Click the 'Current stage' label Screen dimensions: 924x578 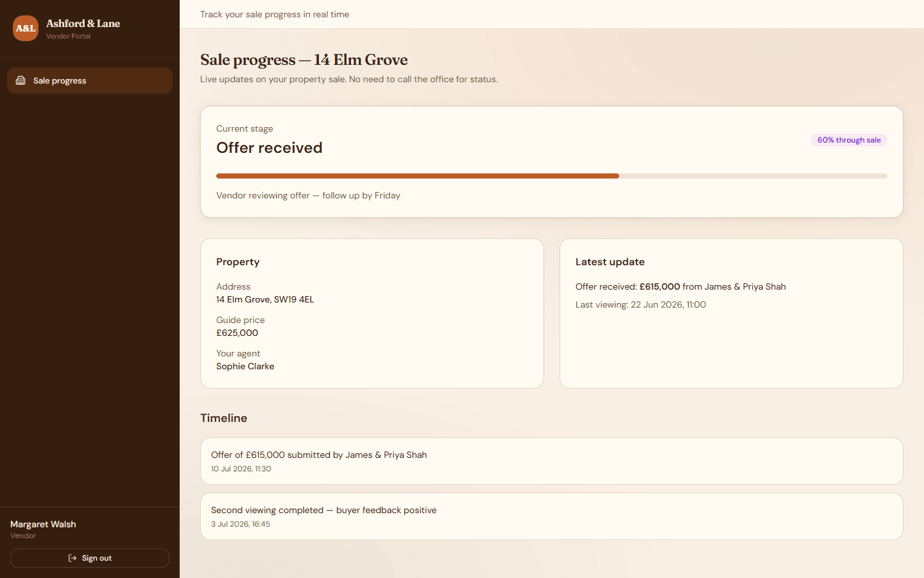click(244, 128)
